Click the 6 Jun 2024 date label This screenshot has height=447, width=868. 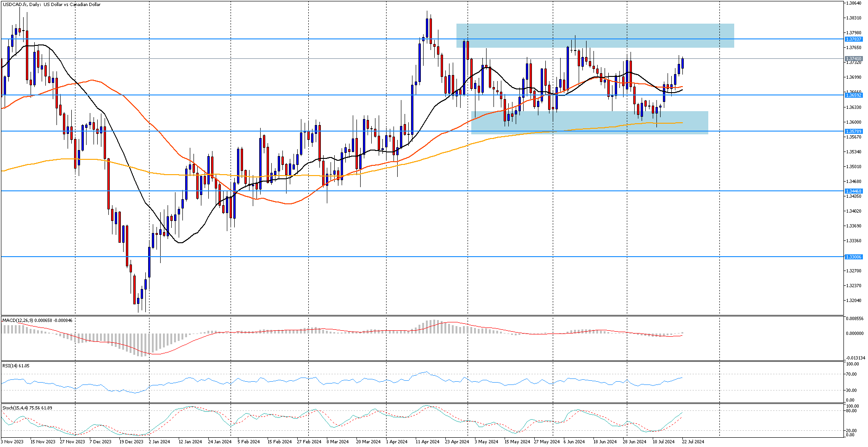574,442
